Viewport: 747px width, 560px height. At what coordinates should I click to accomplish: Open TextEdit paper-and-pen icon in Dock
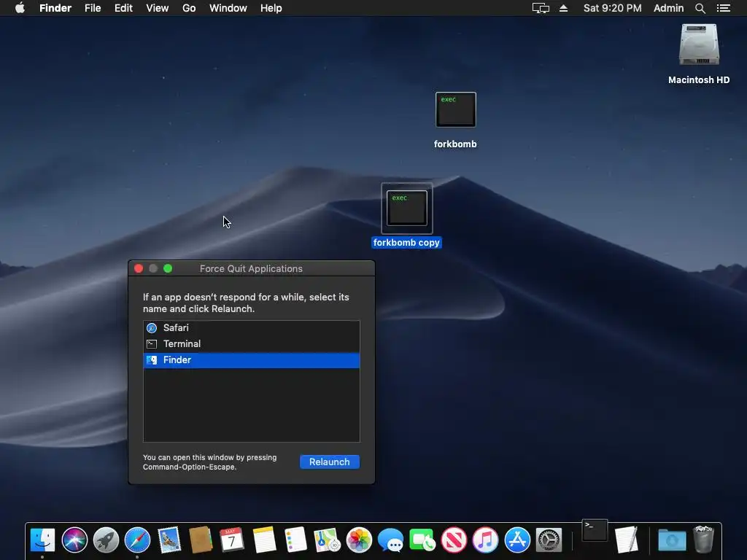[627, 540]
